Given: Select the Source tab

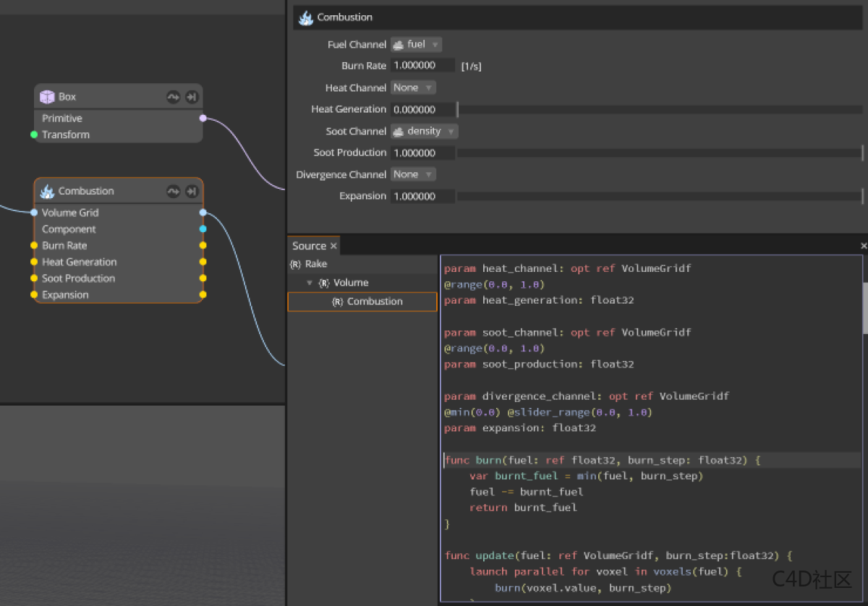Looking at the screenshot, I should pyautogui.click(x=309, y=246).
